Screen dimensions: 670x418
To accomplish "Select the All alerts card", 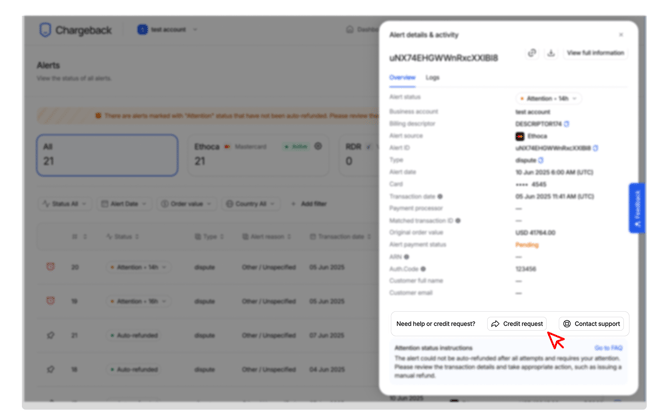I will (x=107, y=155).
